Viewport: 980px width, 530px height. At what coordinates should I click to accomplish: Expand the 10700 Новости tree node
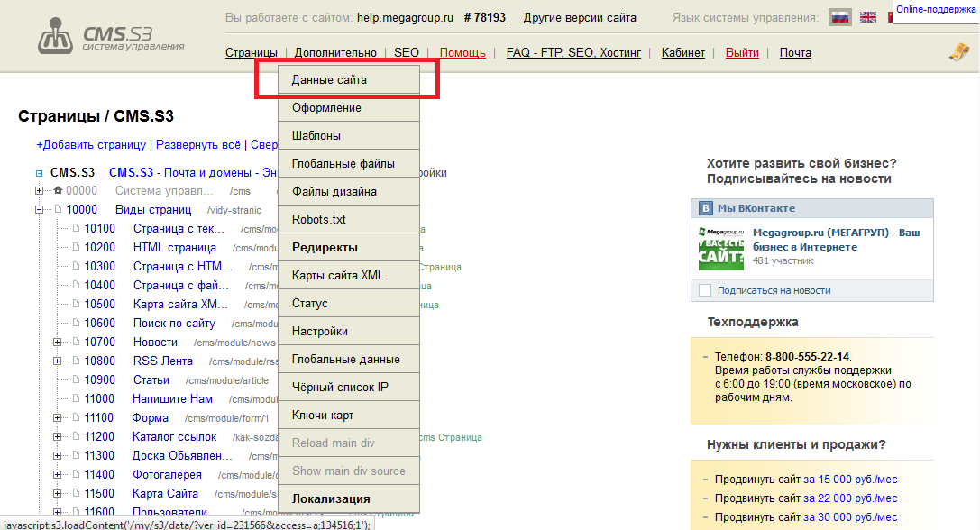57,342
